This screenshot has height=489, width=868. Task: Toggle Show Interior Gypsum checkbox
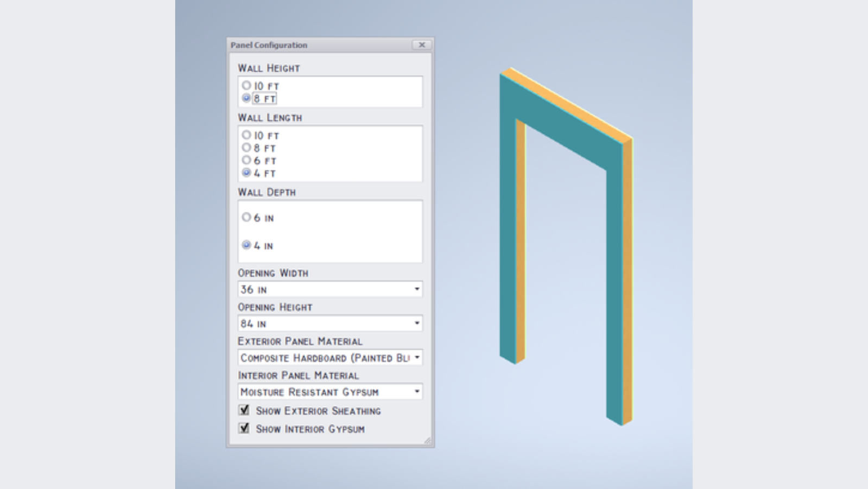(244, 428)
